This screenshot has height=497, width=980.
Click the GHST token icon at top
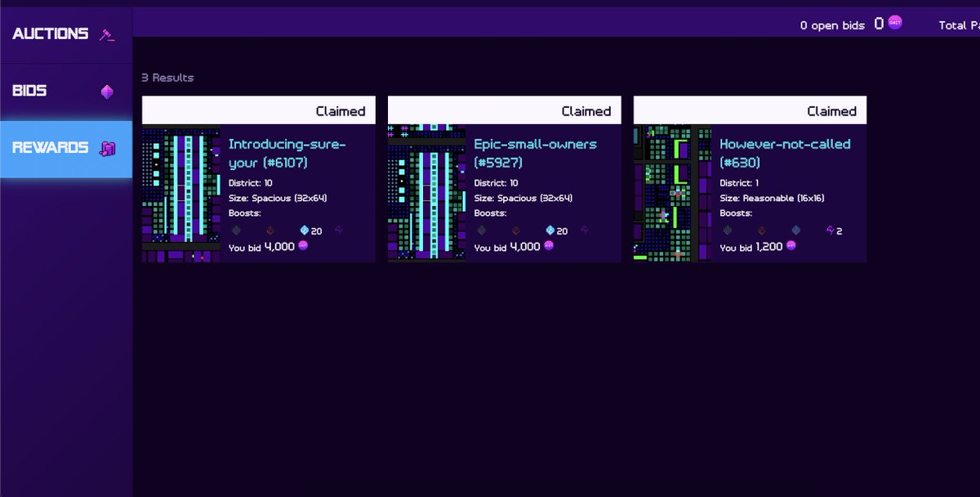(x=893, y=21)
